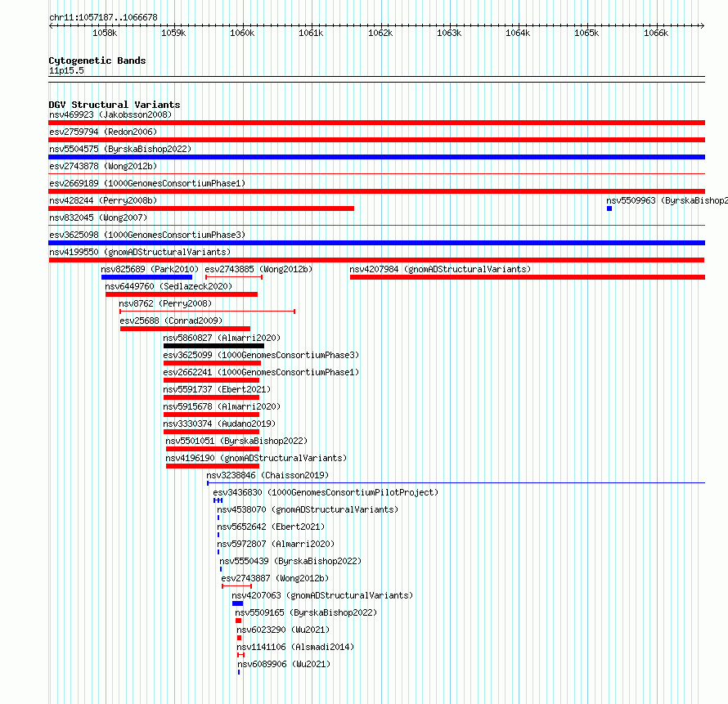The width and height of the screenshot is (728, 704).
Task: Click the chr11:1057187..1066678 coordinates label
Action: click(103, 17)
